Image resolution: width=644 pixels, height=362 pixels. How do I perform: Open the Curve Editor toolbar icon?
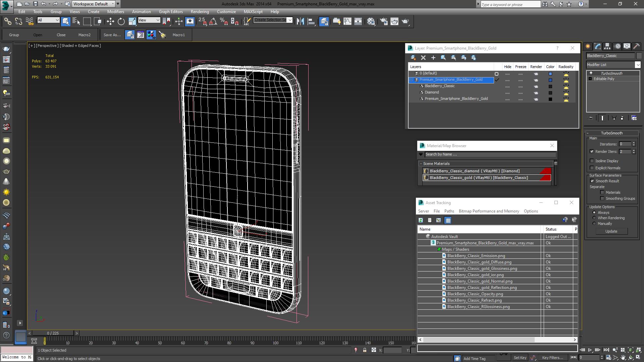pyautogui.click(x=347, y=21)
